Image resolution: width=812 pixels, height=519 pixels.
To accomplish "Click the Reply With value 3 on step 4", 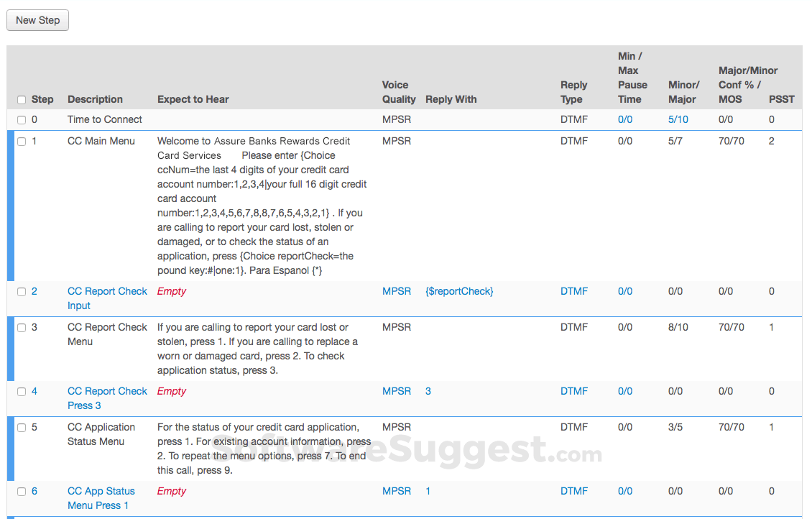I will pyautogui.click(x=428, y=390).
